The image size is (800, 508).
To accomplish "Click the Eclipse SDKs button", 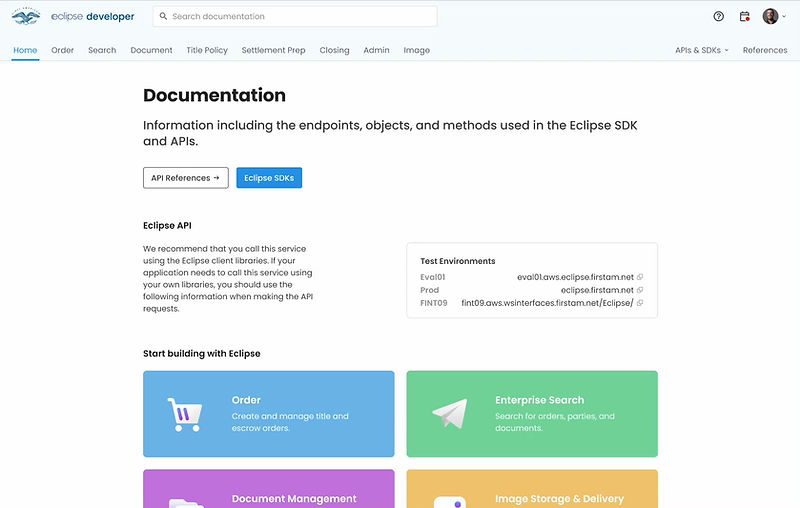I will pyautogui.click(x=269, y=177).
